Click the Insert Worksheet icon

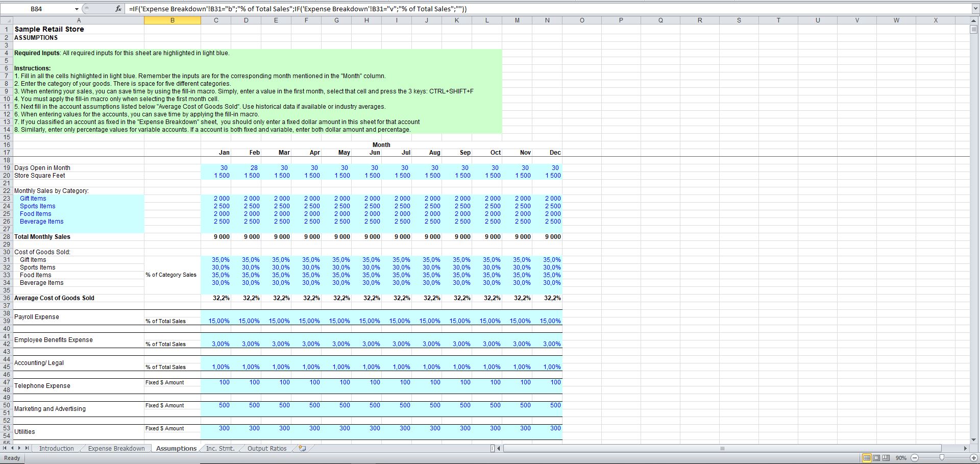click(302, 448)
